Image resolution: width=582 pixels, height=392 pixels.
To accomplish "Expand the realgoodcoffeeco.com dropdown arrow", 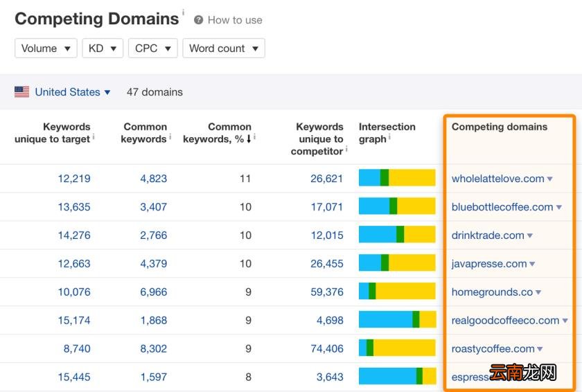I will 565,321.
